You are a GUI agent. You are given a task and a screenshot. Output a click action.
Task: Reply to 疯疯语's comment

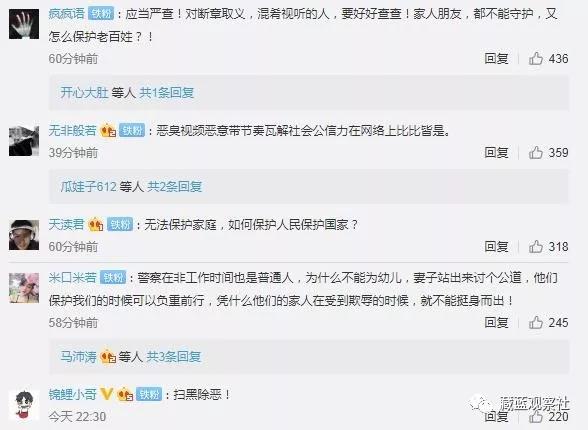496,59
